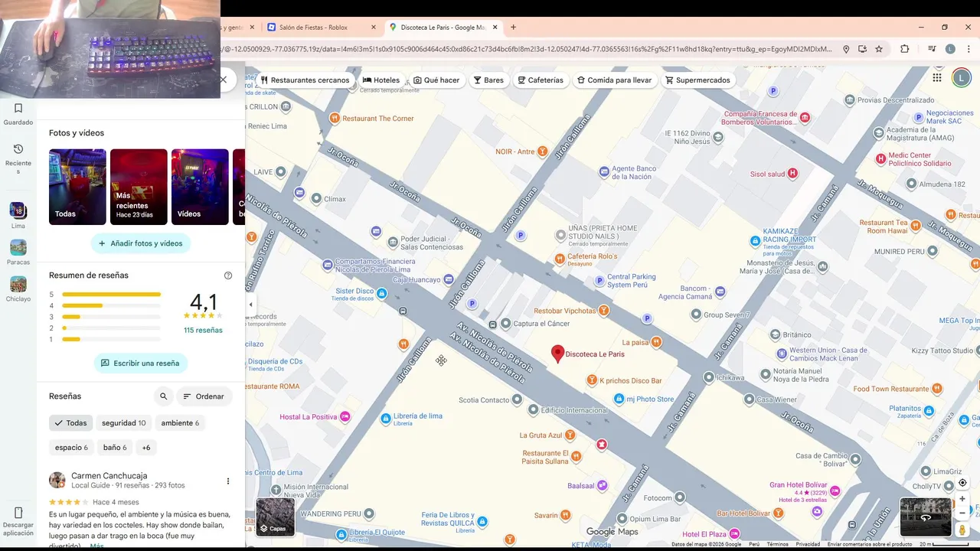This screenshot has width=980, height=551.
Task: Select the Bares category chip
Action: coord(488,80)
